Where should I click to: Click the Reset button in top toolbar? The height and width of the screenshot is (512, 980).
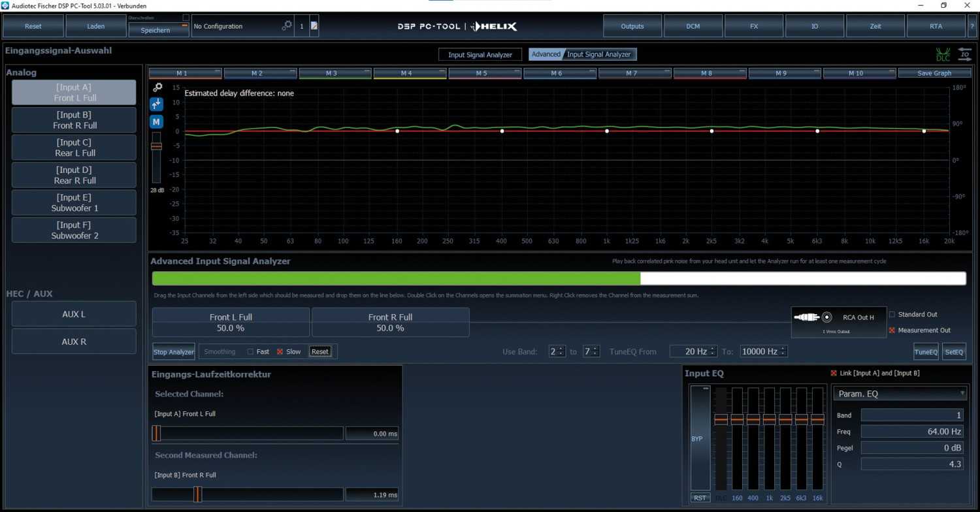coord(33,26)
